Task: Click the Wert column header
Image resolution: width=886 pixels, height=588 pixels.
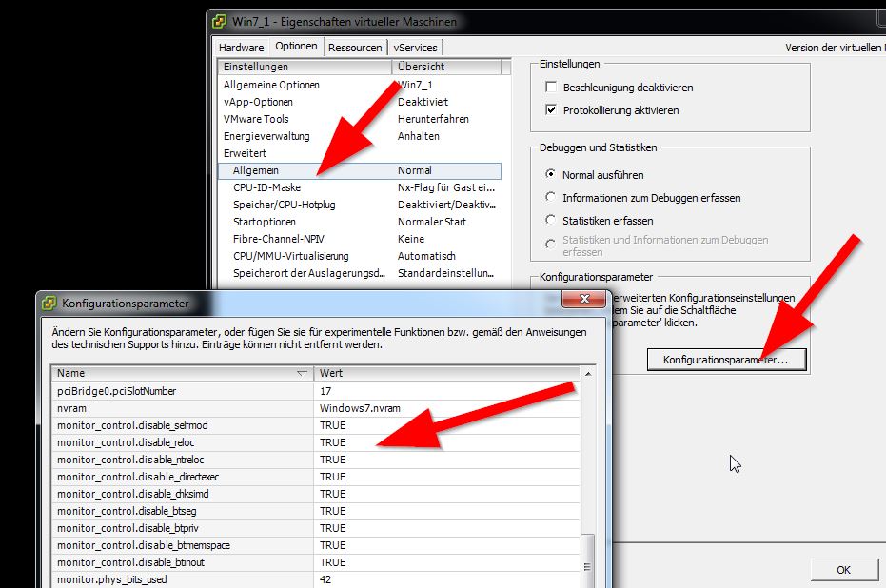Action: pos(446,373)
